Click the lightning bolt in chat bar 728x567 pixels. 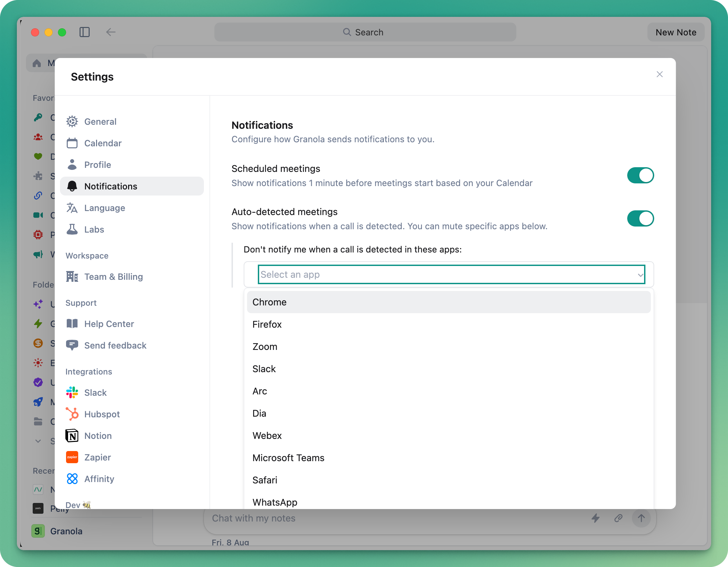tap(596, 518)
